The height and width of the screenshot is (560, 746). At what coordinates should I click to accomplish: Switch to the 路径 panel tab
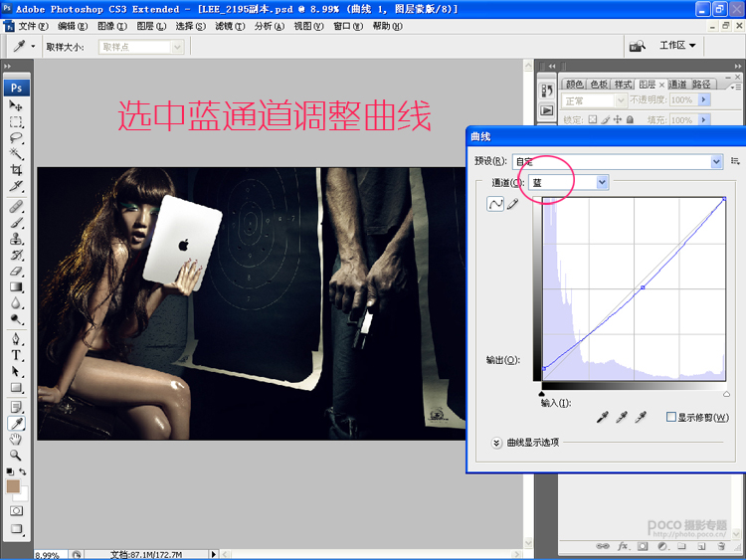point(701,85)
